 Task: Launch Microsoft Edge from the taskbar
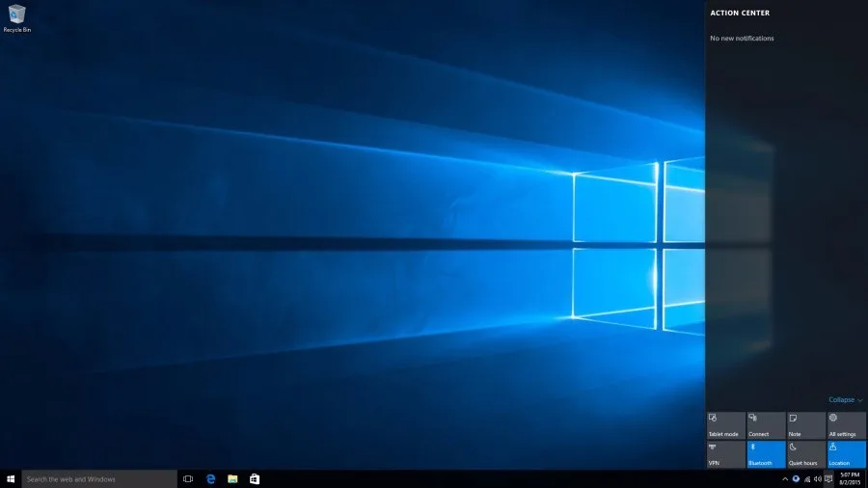click(210, 479)
